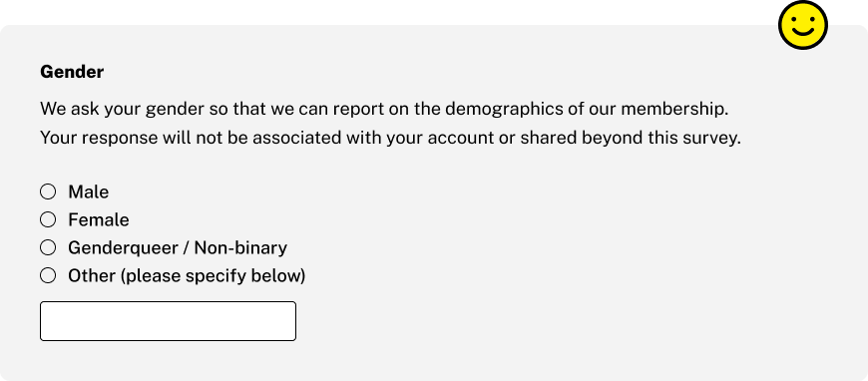This screenshot has width=868, height=381.
Task: Click the yellow smiley face icon
Action: [803, 25]
